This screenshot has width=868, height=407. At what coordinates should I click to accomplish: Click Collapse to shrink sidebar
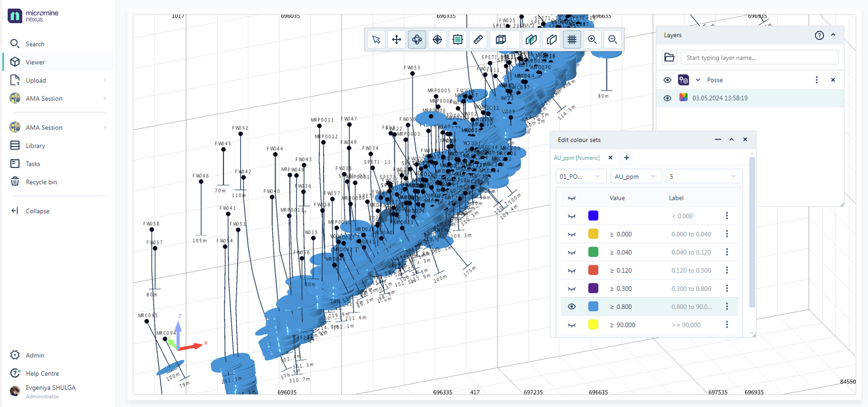(x=37, y=211)
